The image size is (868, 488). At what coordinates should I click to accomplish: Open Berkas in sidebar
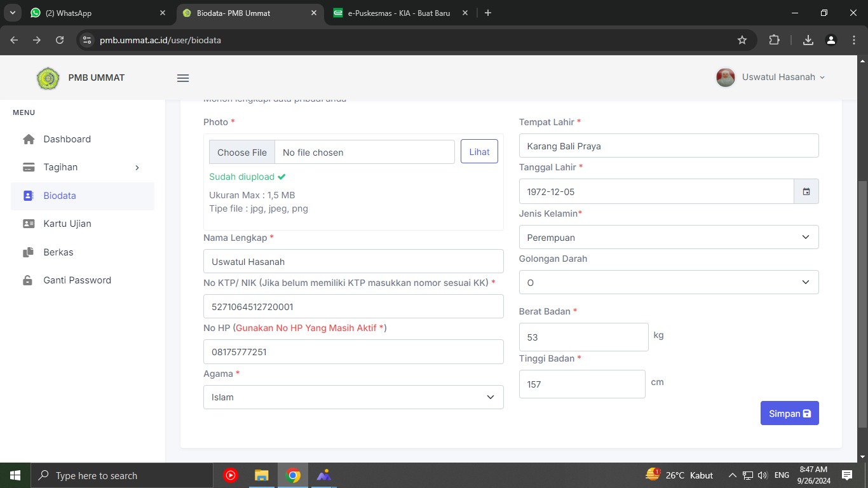pos(58,252)
